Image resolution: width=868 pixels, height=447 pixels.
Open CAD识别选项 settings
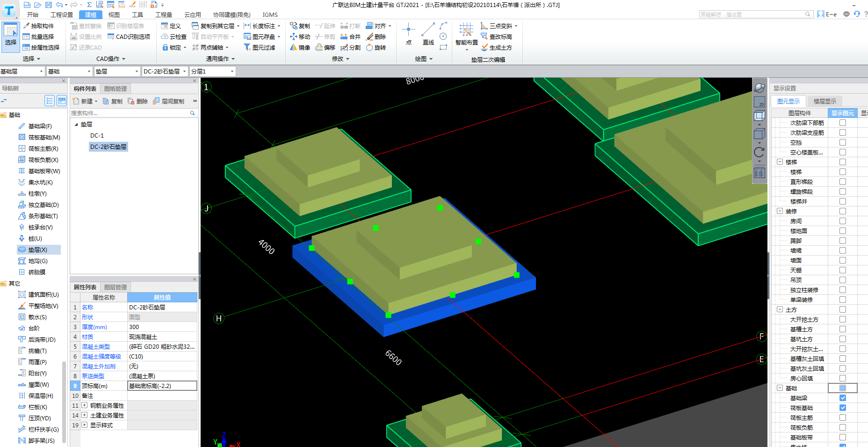pos(129,37)
